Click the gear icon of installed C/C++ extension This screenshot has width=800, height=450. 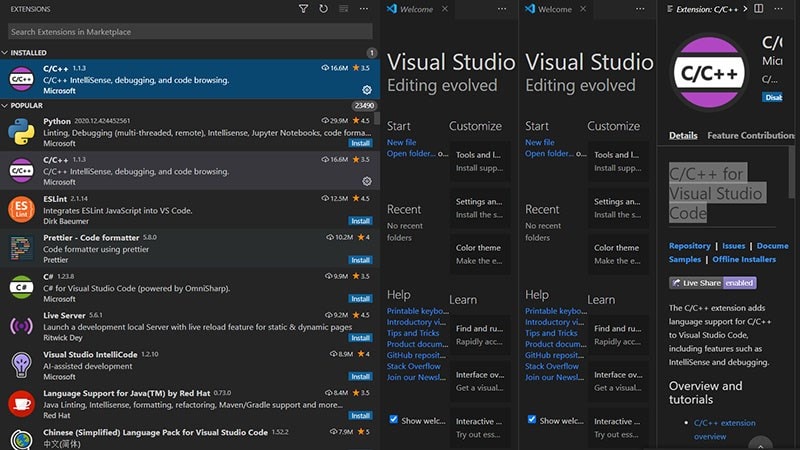(367, 90)
